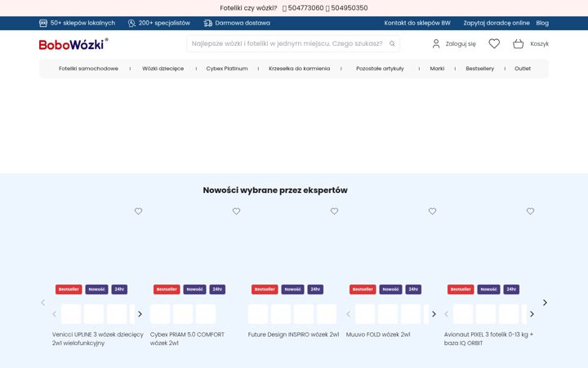Show next Venicci UPLINE 3 variants
This screenshot has width=588, height=368.
point(140,314)
